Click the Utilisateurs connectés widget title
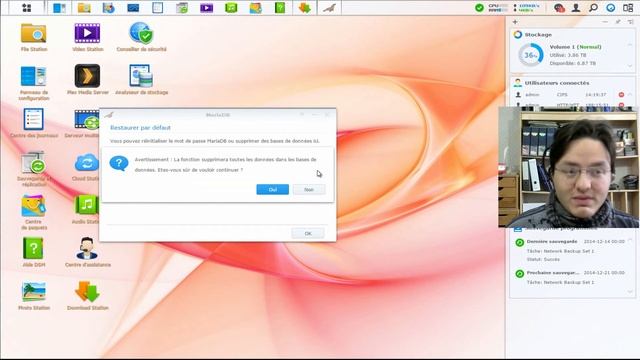Viewport: 640px width, 360px height. 557,83
